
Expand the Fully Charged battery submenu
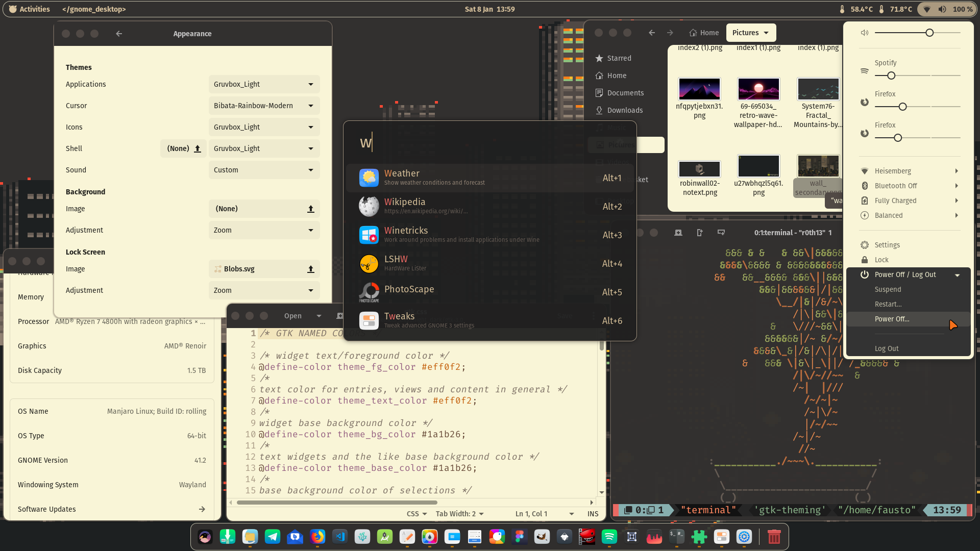[909, 201]
